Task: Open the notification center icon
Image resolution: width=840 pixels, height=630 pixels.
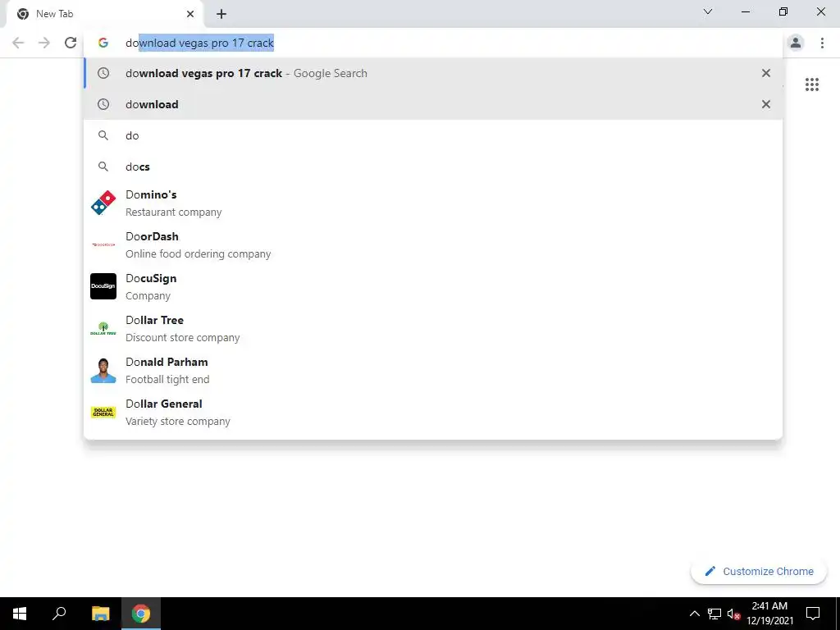Action: (x=813, y=614)
